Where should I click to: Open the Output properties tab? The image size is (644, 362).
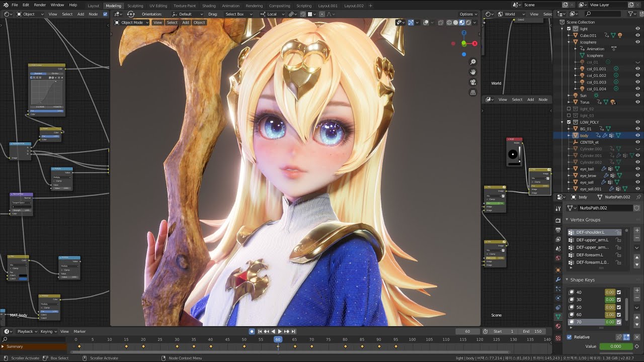[x=558, y=230]
